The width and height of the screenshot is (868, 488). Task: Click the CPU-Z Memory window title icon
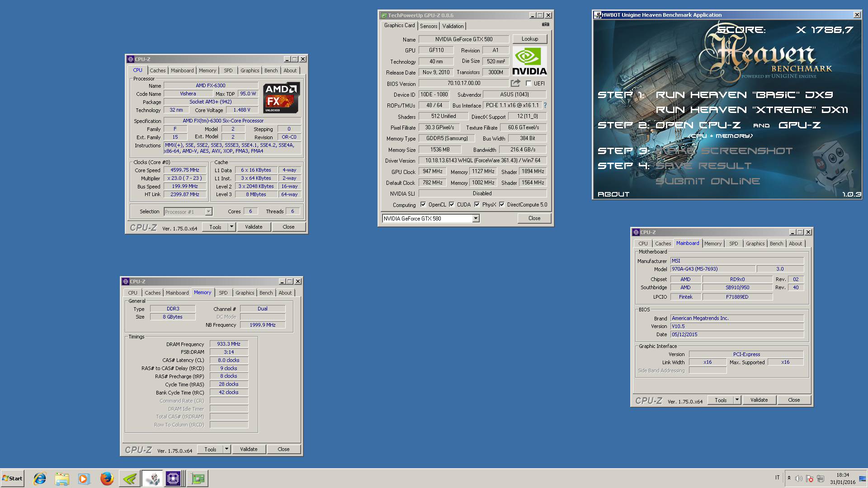click(x=126, y=282)
